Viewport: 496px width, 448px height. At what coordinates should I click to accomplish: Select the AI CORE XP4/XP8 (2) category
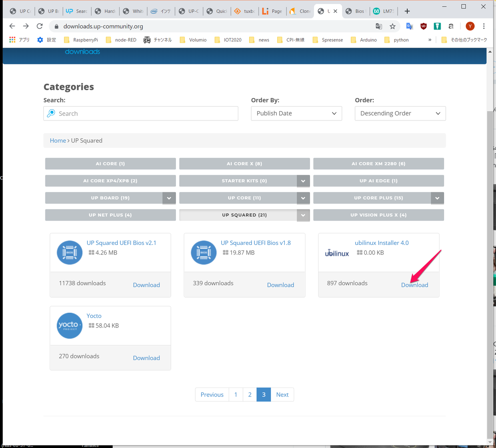pos(110,181)
